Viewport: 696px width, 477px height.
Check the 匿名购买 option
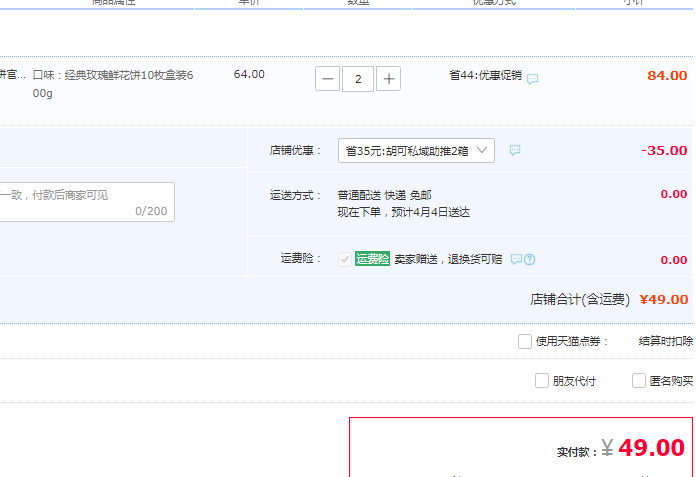coord(639,381)
